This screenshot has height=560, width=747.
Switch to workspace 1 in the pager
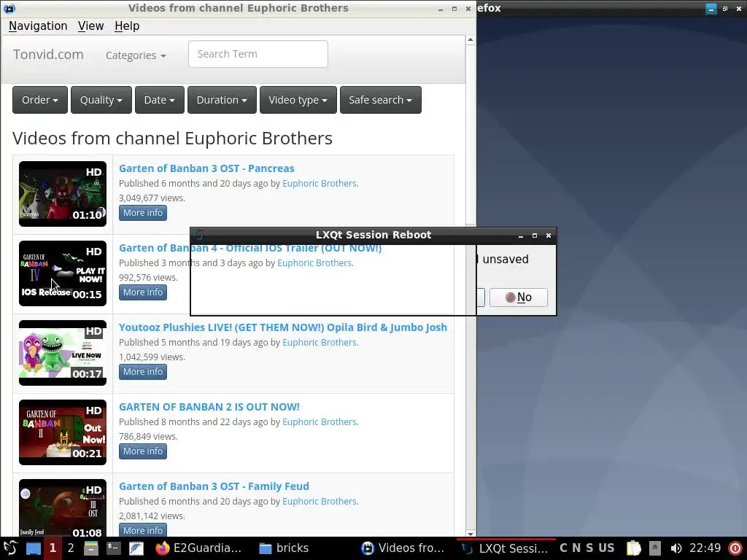[53, 548]
